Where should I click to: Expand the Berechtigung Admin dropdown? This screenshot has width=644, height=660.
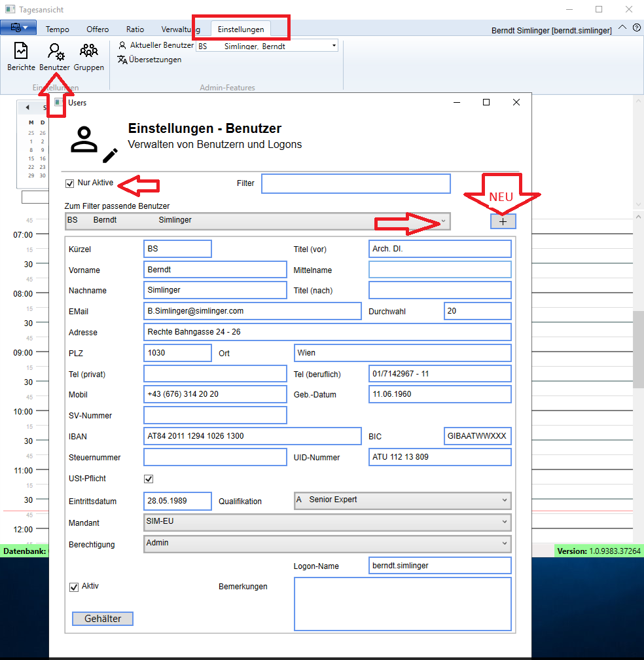pyautogui.click(x=327, y=543)
